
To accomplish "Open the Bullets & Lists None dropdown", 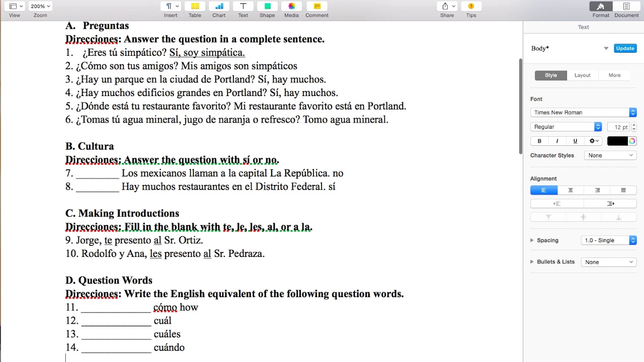I will (x=609, y=262).
